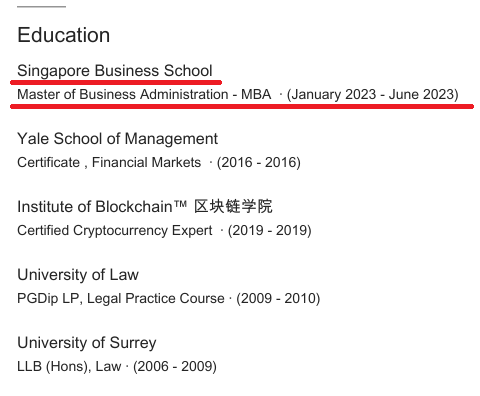This screenshot has width=480, height=396.
Task: Open Institute of Blockchain entry
Action: click(x=145, y=207)
